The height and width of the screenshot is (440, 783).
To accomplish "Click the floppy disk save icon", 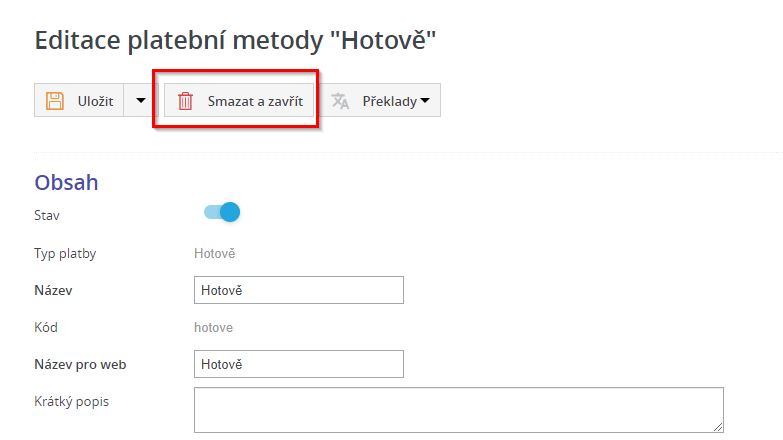I will (x=55, y=100).
